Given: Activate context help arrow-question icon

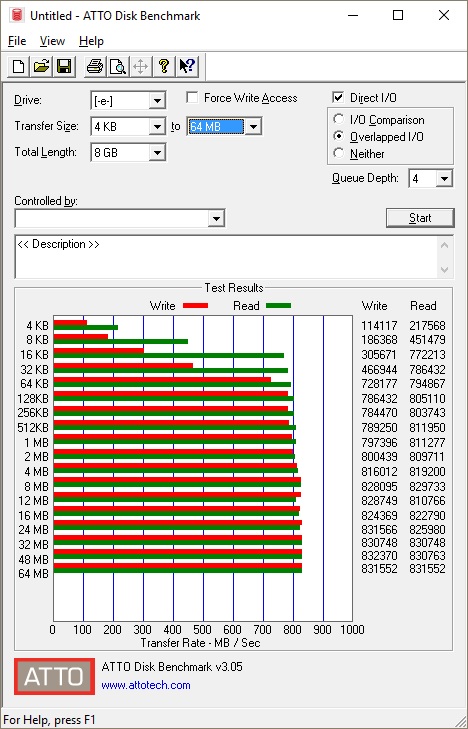Looking at the screenshot, I should click(x=187, y=66).
